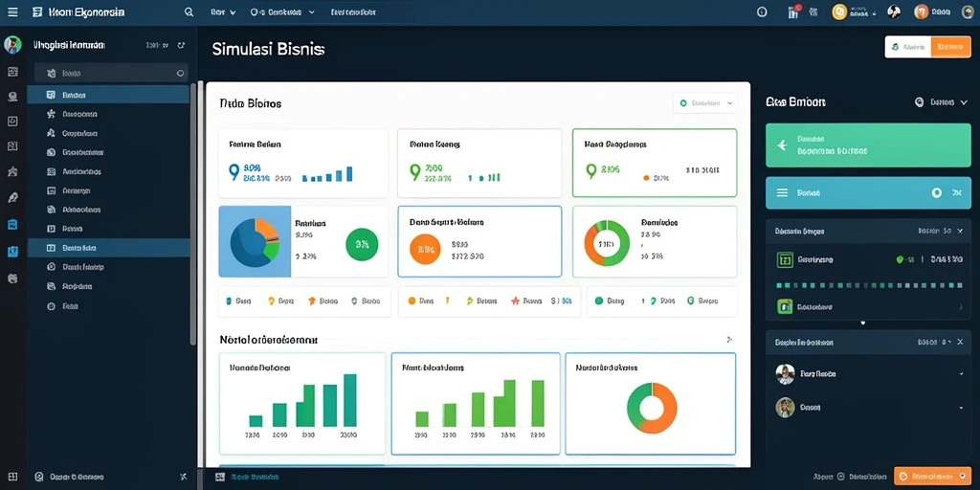Toggle the circle switch in the first sidebar row
Viewport: 980px width, 490px height.
point(181,73)
